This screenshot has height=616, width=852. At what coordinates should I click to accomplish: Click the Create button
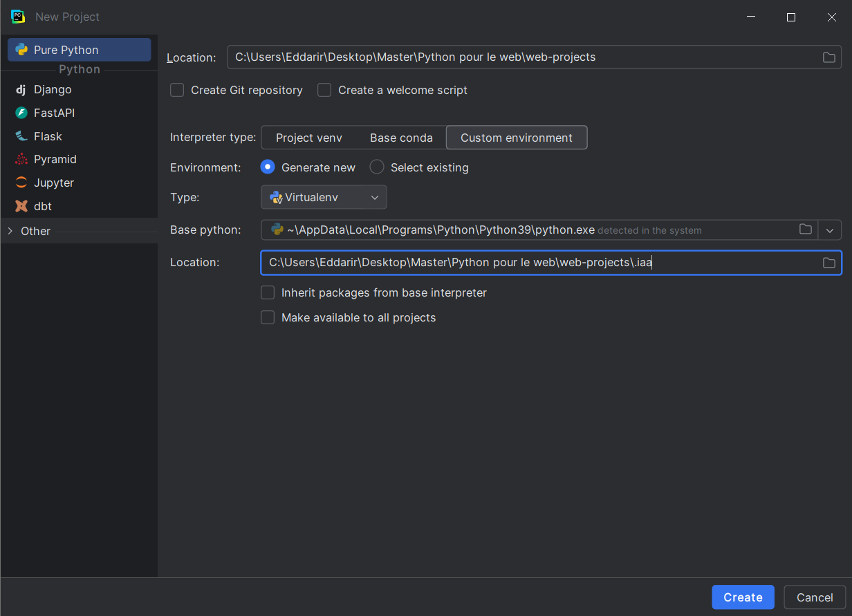(743, 597)
